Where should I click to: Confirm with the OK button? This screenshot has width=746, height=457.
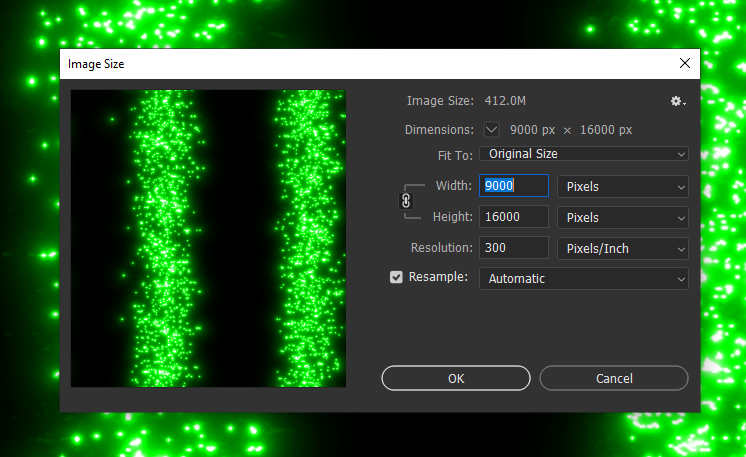(456, 378)
